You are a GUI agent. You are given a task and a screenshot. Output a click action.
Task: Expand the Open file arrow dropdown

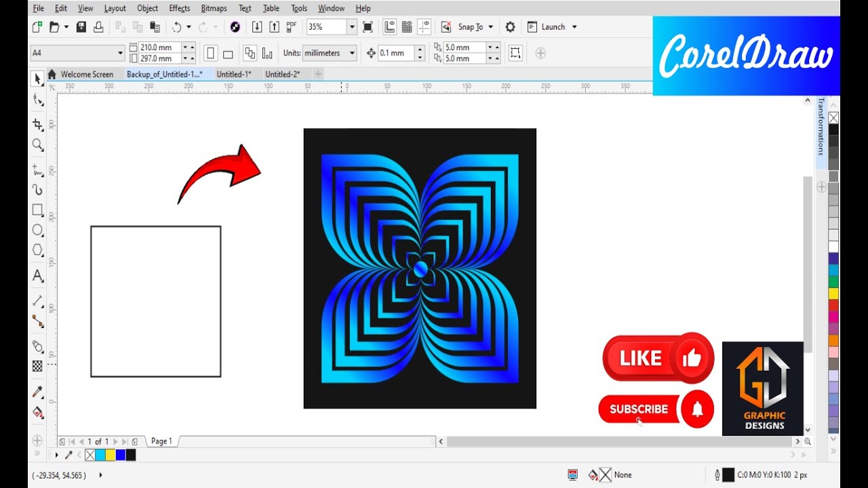(66, 27)
